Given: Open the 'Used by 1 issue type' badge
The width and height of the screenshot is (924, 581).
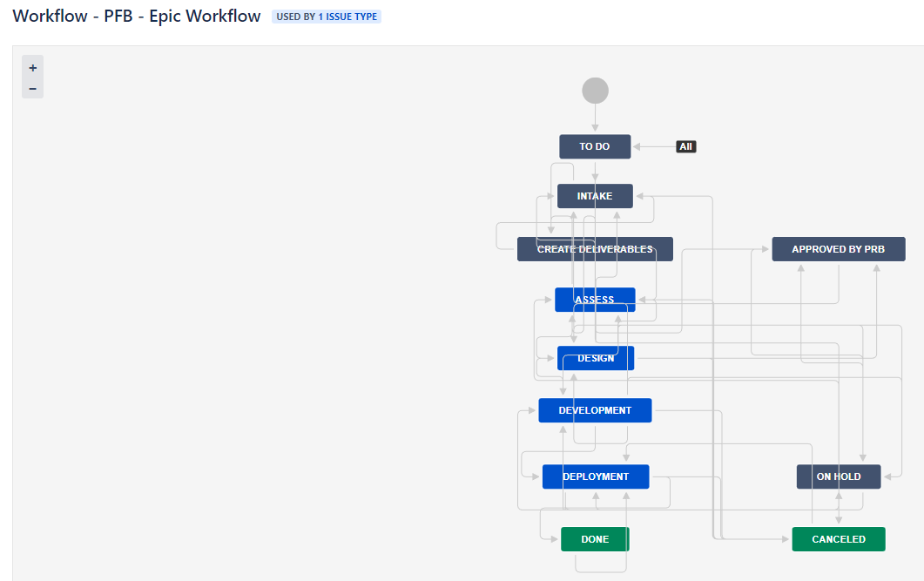Looking at the screenshot, I should coord(327,17).
